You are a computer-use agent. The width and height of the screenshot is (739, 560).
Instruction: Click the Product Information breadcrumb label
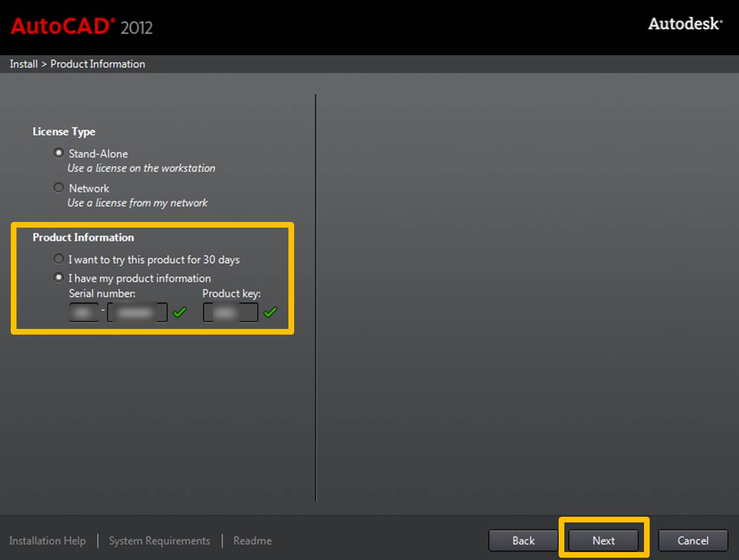pos(97,64)
